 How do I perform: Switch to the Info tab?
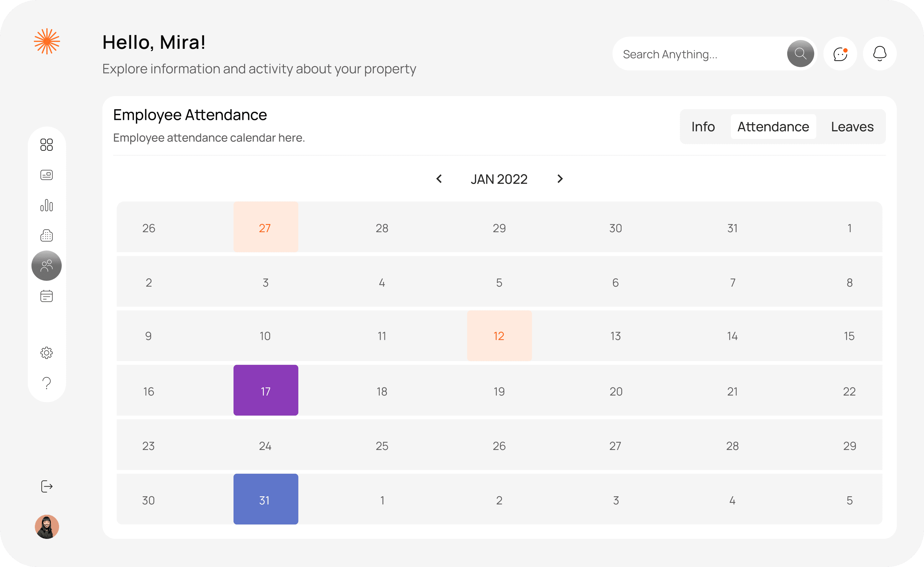click(703, 127)
